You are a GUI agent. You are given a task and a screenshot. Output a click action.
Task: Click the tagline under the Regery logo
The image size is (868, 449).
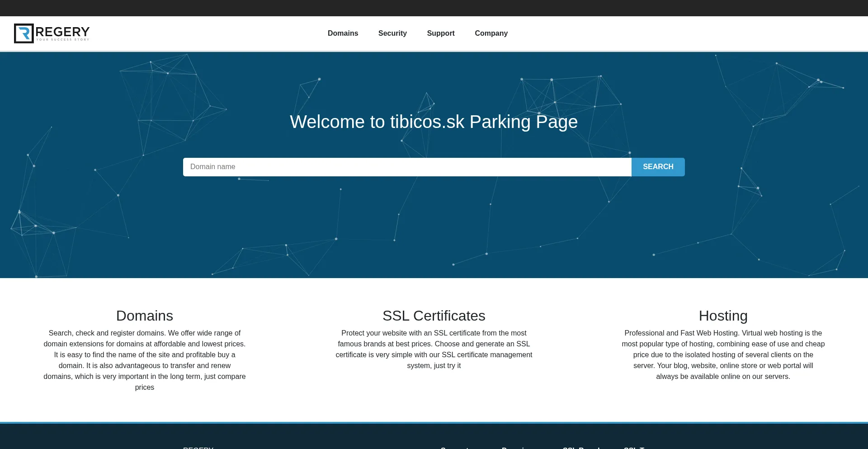(62, 40)
